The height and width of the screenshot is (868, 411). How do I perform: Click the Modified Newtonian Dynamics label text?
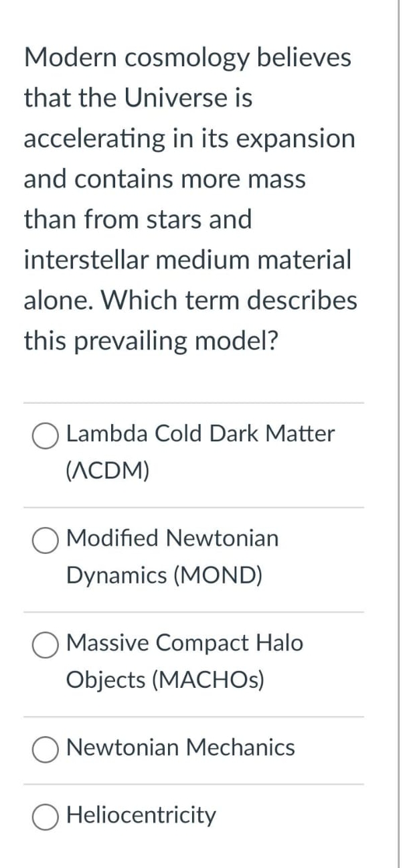pos(173,538)
